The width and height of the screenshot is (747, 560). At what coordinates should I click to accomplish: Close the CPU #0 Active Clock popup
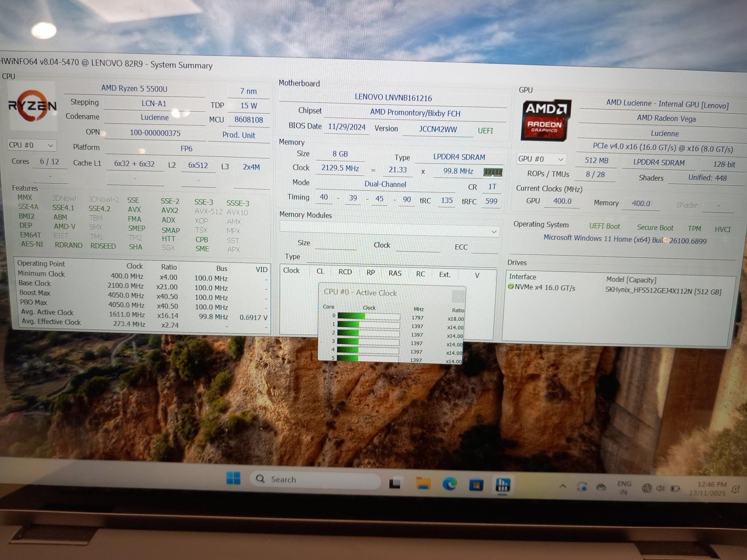(x=458, y=296)
